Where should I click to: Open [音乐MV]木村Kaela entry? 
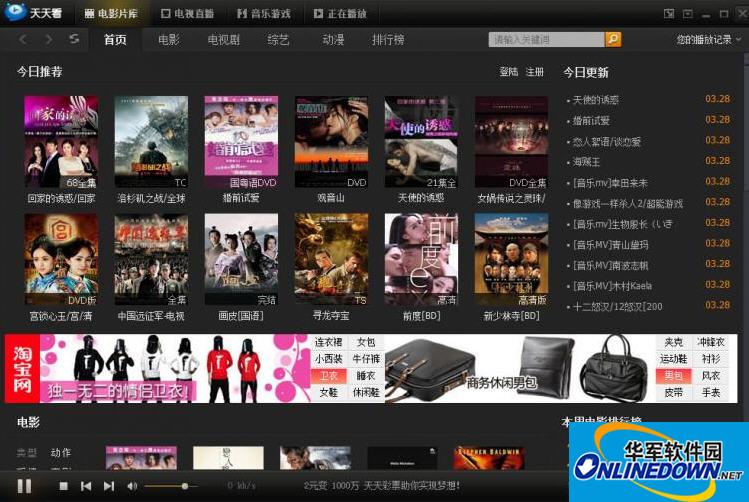point(612,286)
